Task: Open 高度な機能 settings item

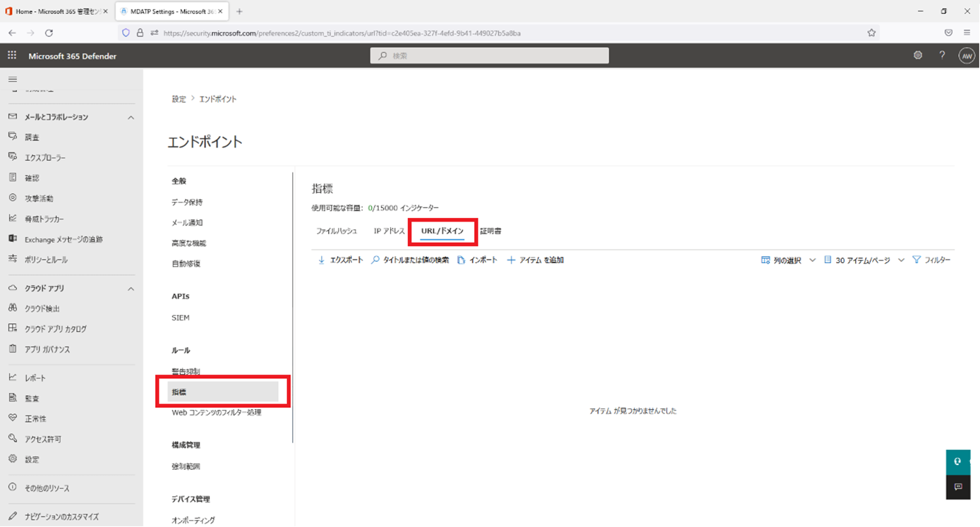Action: pyautogui.click(x=189, y=243)
